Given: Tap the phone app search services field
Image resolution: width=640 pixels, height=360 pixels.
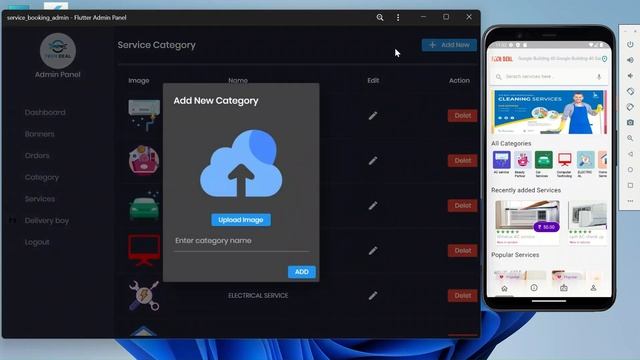Looking at the screenshot, I should pyautogui.click(x=549, y=77).
